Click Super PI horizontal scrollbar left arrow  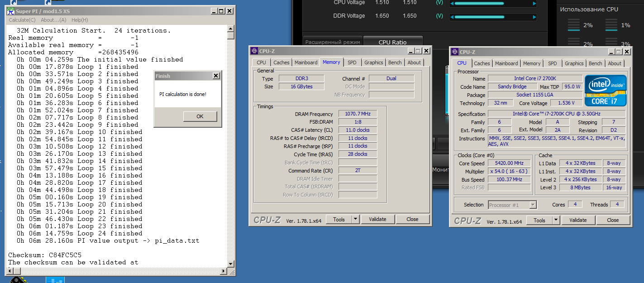coord(10,271)
